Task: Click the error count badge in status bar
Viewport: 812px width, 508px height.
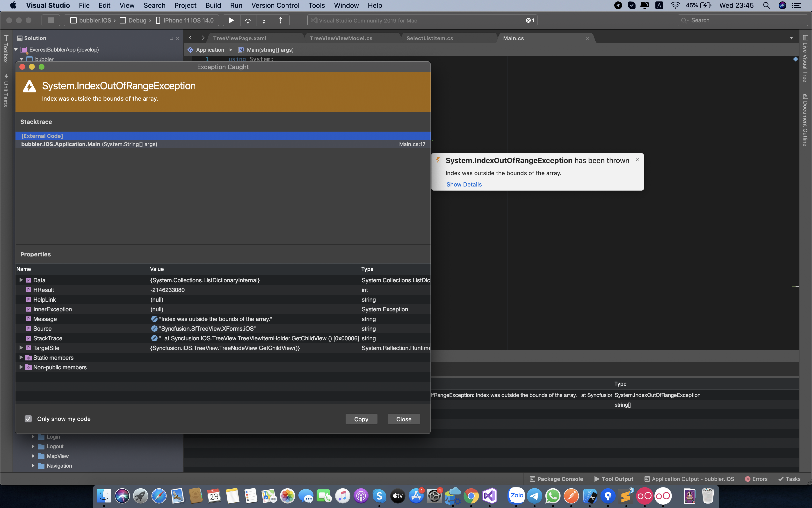Action: (530, 21)
